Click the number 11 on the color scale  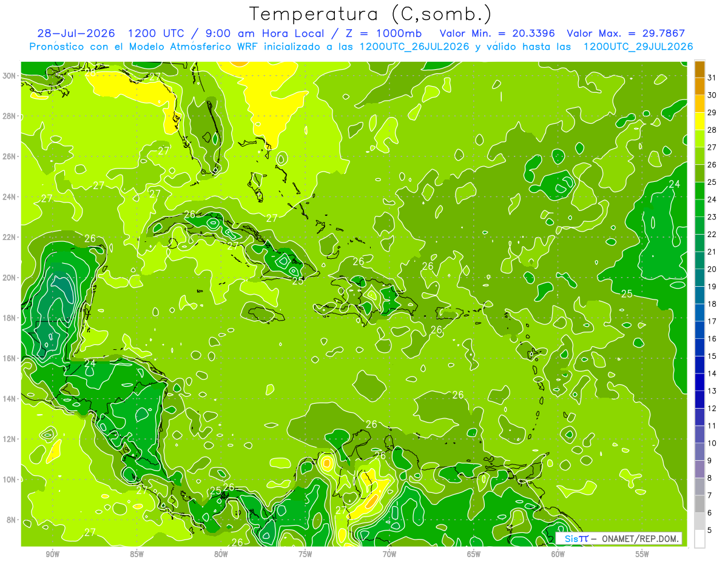712,426
